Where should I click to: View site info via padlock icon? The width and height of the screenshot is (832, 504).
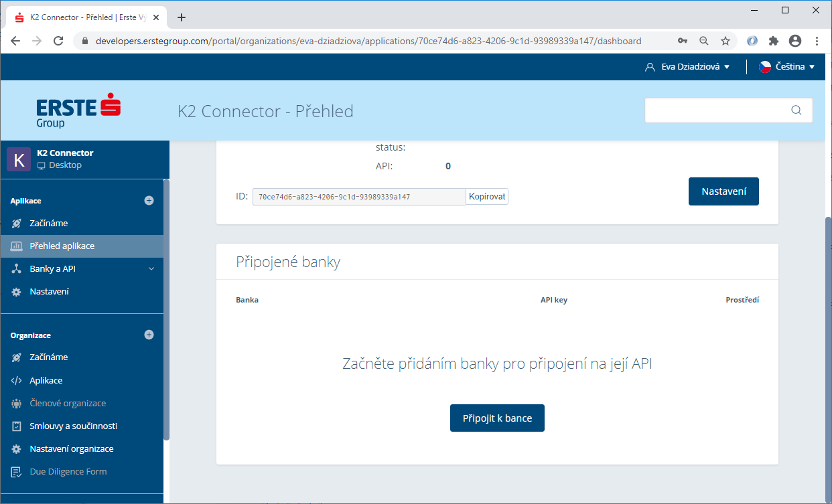tap(84, 41)
